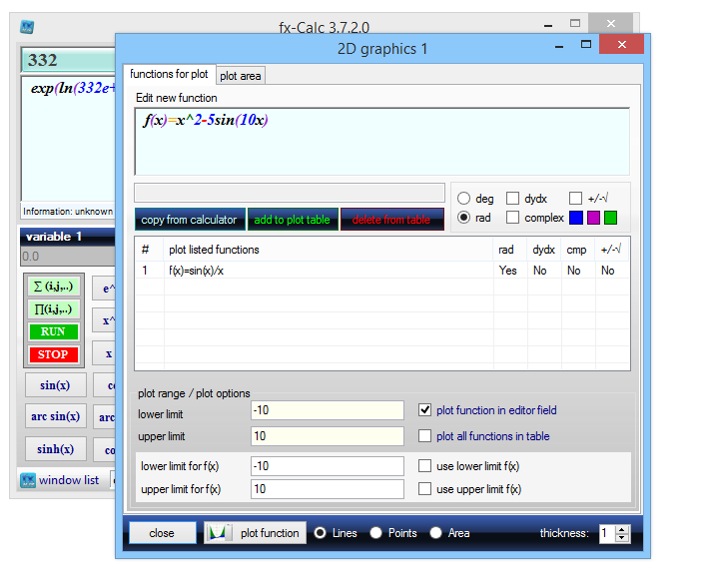This screenshot has width=706, height=588.
Task: Click the variable 1 value field
Action: pyautogui.click(x=68, y=257)
